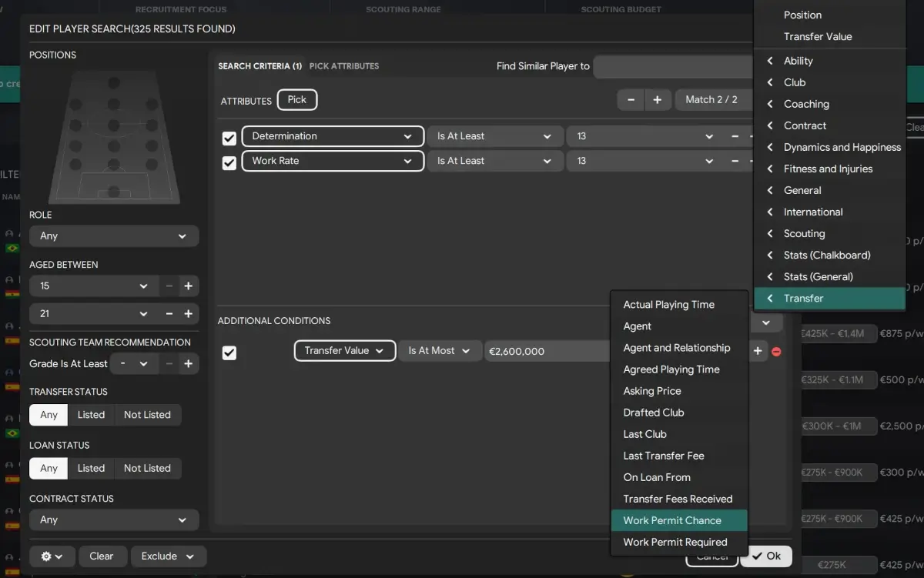
Task: Open the Work Rate attribute dropdown
Action: 333,161
